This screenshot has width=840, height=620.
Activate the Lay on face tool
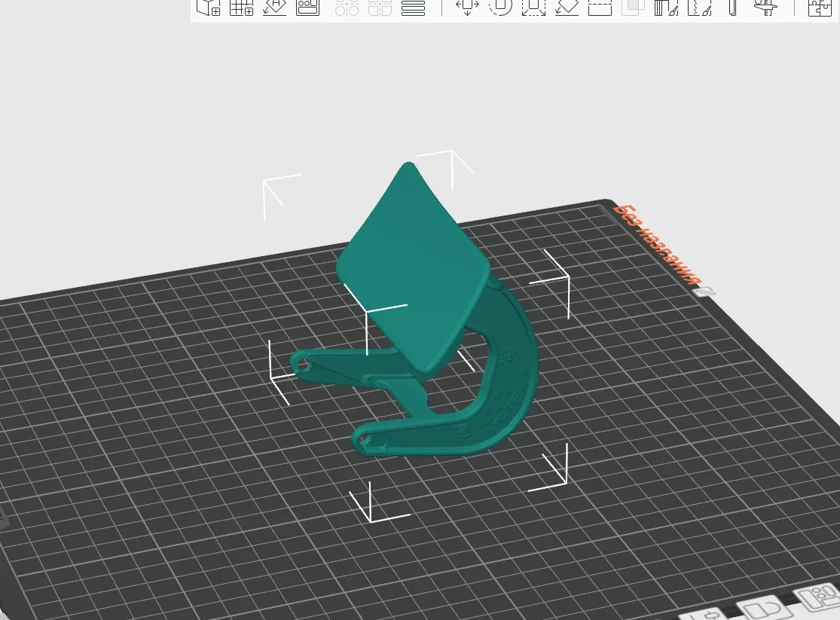click(567, 7)
